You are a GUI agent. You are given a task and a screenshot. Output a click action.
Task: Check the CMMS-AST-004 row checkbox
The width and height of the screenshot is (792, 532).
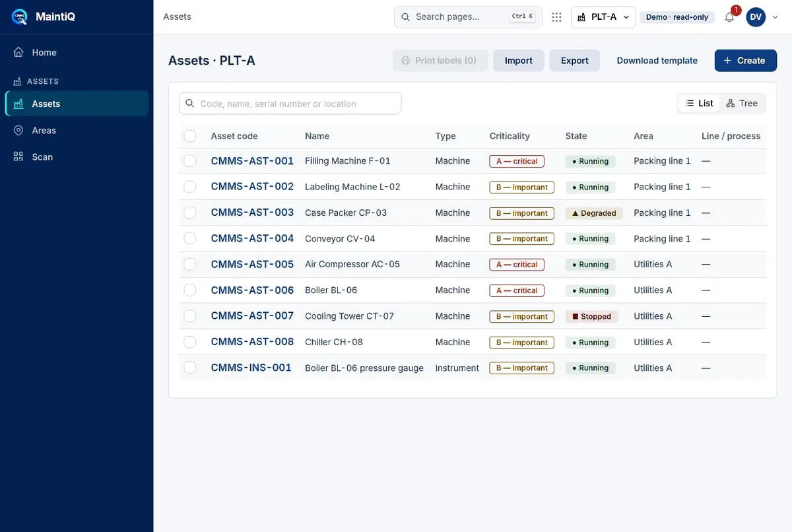(x=190, y=238)
